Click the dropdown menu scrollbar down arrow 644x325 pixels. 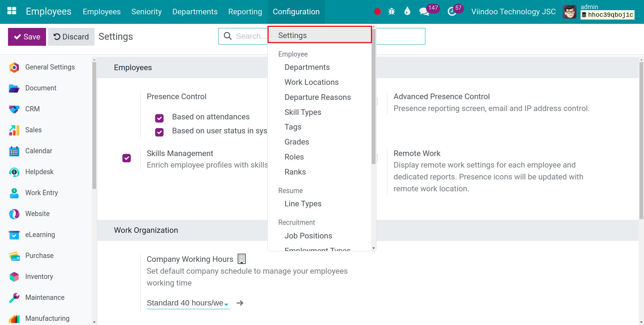(373, 248)
